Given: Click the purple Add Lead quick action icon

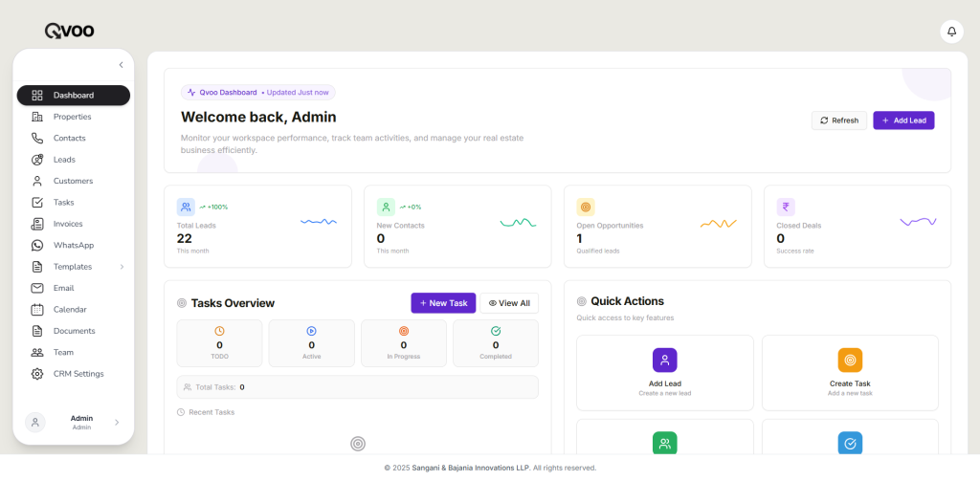Looking at the screenshot, I should pos(664,360).
